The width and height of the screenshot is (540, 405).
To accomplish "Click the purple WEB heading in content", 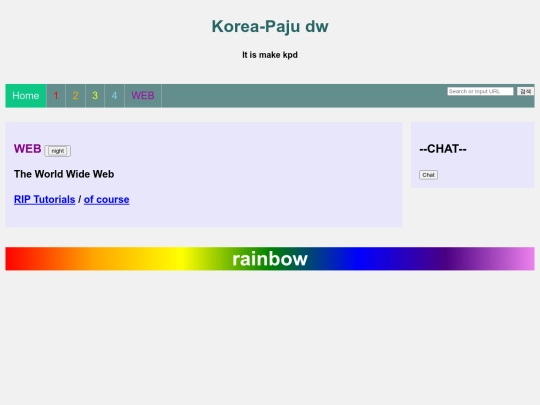I will 28,149.
